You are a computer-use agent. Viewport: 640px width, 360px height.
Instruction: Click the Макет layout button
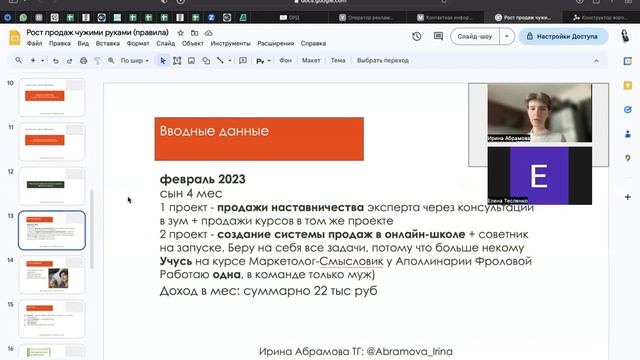(311, 60)
